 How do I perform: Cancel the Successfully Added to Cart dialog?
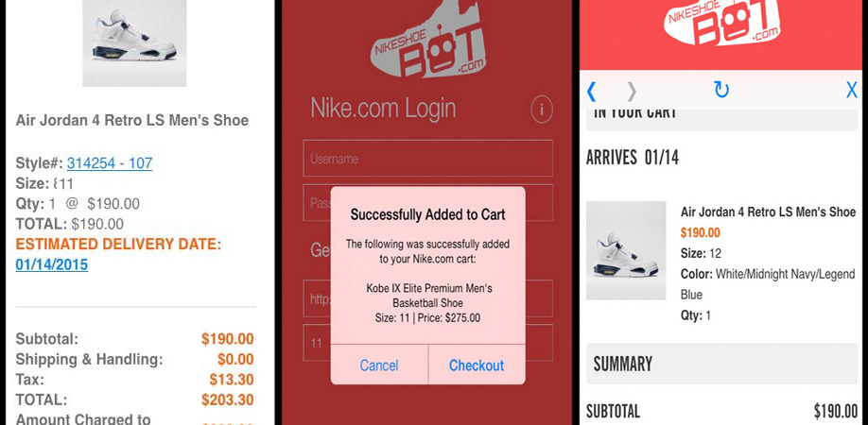pyautogui.click(x=379, y=365)
